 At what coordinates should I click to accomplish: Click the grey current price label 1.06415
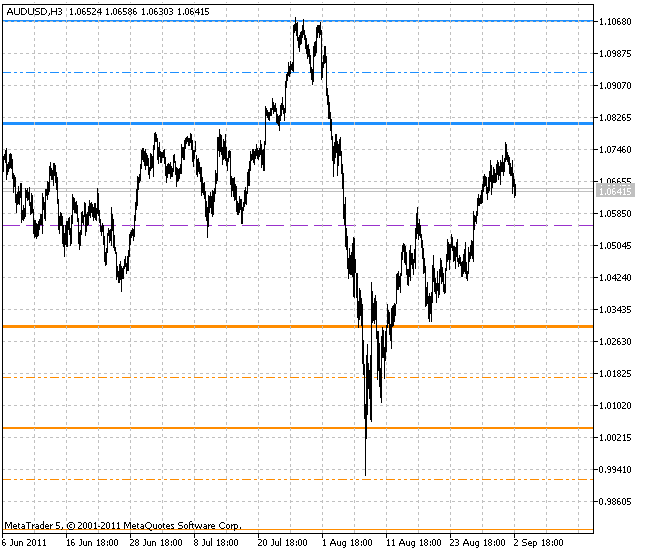(x=615, y=191)
